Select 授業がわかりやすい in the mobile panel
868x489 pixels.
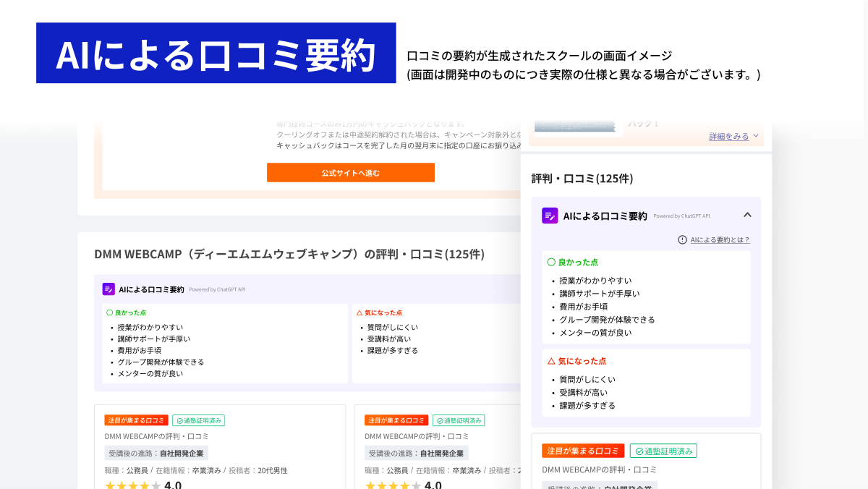[x=595, y=281]
